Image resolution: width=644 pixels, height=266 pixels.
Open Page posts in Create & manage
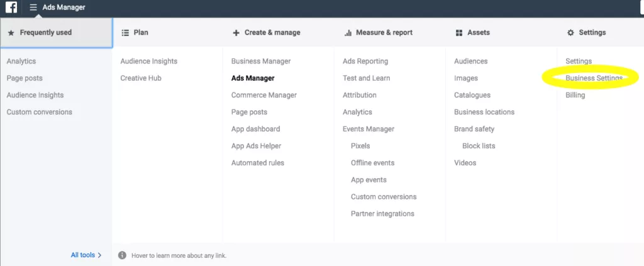point(249,112)
